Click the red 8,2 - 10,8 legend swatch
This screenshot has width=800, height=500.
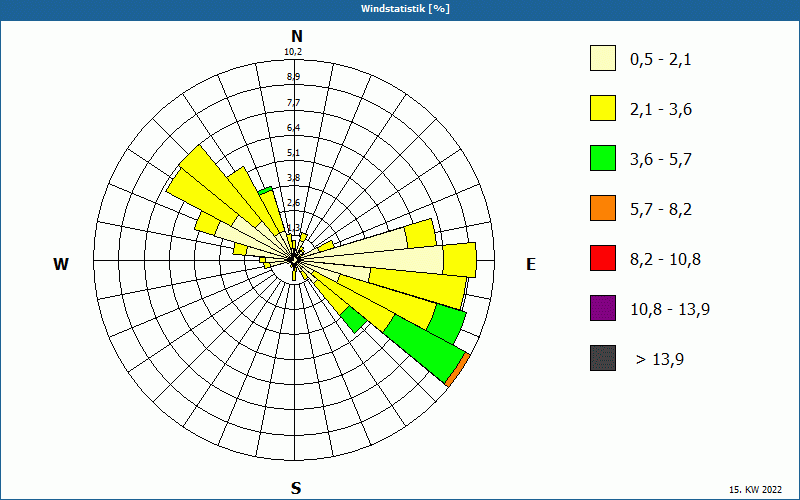click(x=603, y=258)
